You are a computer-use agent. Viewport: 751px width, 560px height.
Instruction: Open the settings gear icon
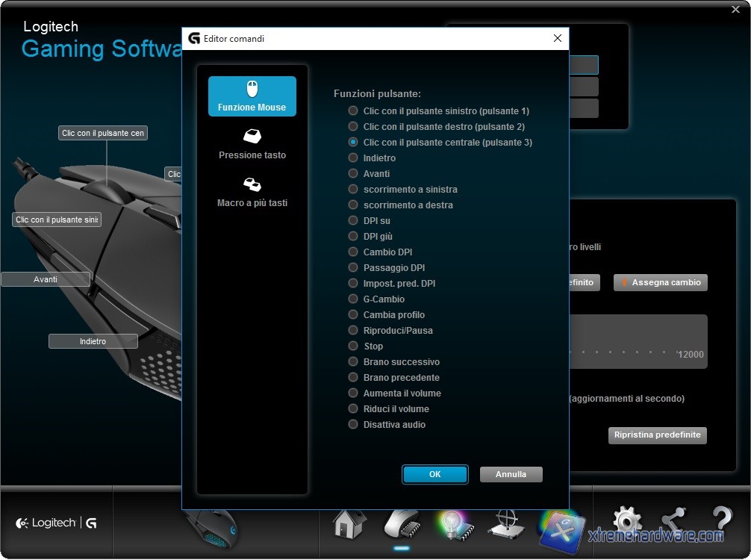click(627, 521)
